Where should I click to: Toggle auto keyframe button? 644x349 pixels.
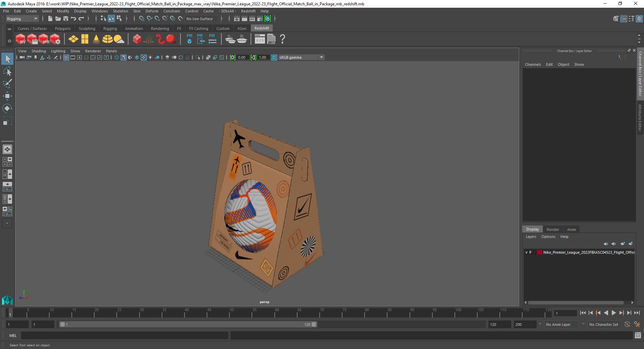tap(627, 325)
